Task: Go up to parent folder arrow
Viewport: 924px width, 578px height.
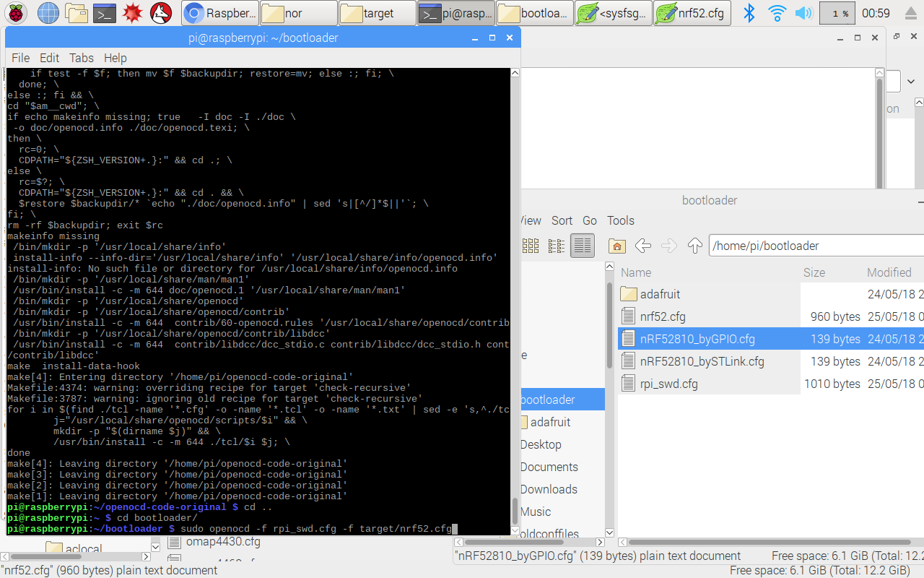Action: point(695,246)
